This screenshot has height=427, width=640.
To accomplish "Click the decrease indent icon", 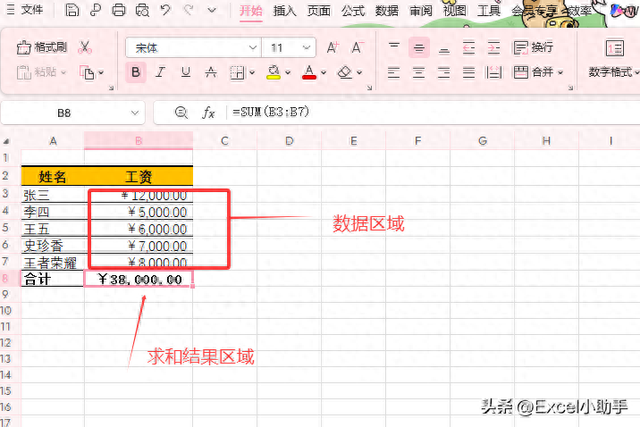I will [x=469, y=48].
